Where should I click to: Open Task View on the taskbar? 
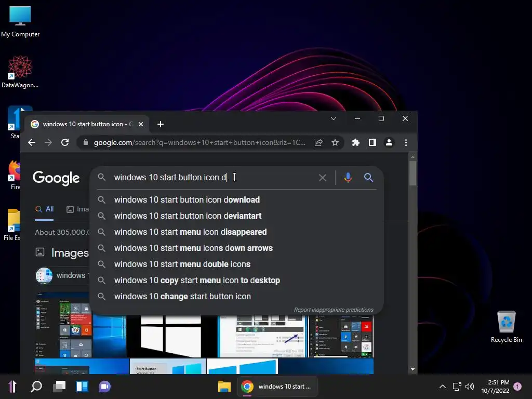59,387
